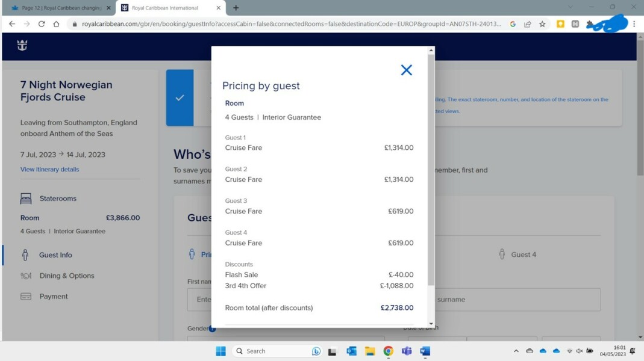Screen dimensions: 644x361
Task: Click the Windows taskbar Search box
Action: 271,351
